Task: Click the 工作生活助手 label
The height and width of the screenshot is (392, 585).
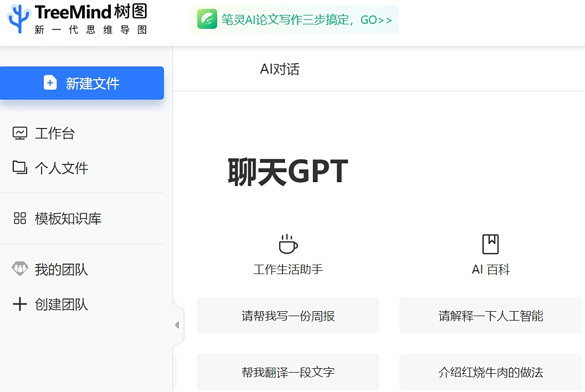Action: coord(288,269)
